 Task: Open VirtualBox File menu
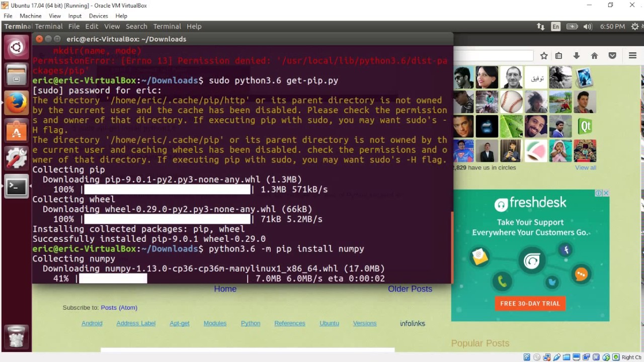pyautogui.click(x=8, y=16)
